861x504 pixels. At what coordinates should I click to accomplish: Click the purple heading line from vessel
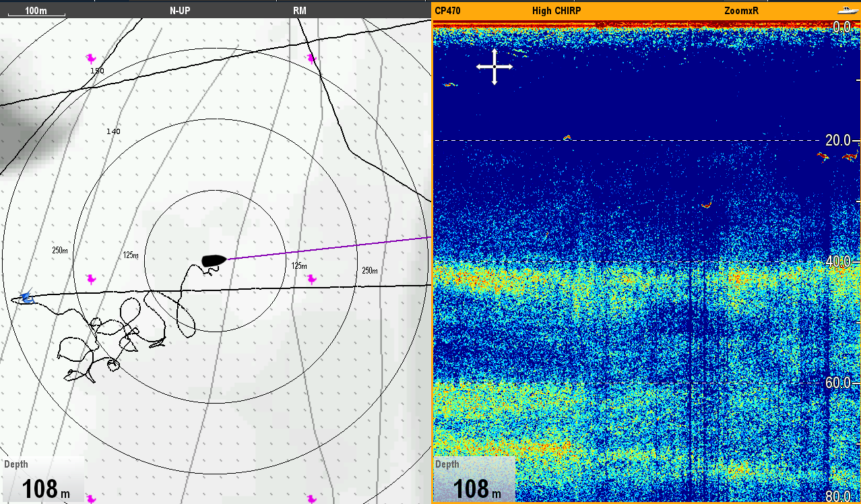[x=330, y=248]
